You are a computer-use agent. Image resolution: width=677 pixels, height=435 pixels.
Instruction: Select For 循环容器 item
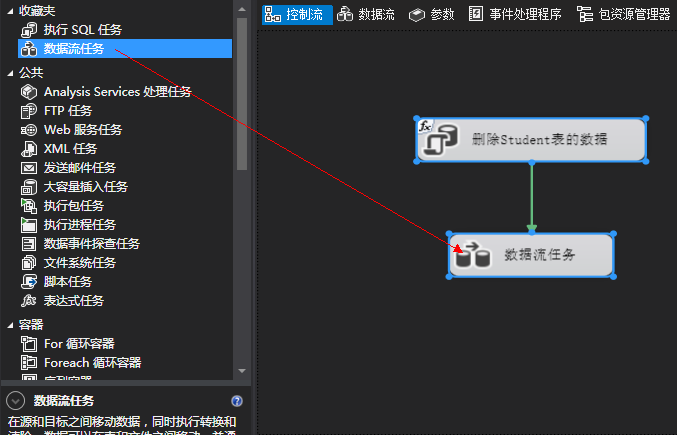coord(125,344)
